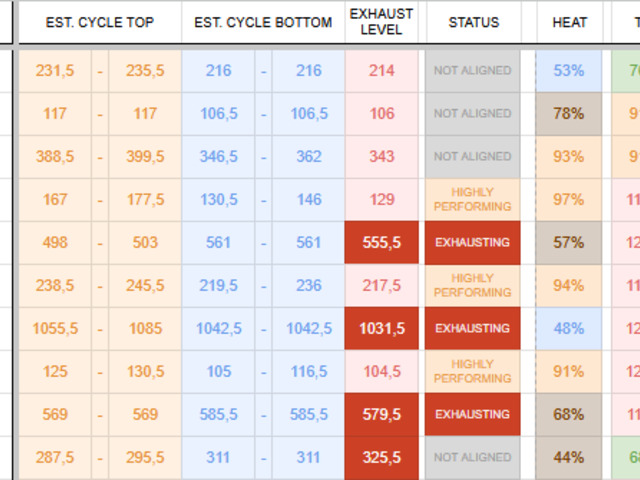Click the heat cell showing 53%

coord(568,70)
